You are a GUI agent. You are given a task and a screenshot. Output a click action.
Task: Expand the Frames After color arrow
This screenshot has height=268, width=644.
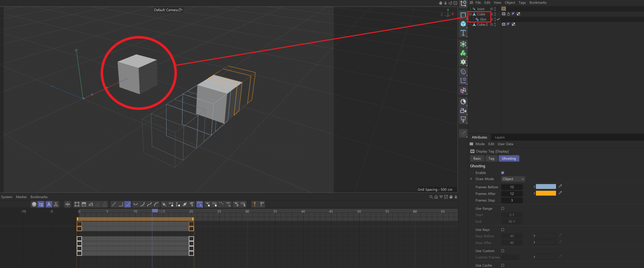coord(534,193)
